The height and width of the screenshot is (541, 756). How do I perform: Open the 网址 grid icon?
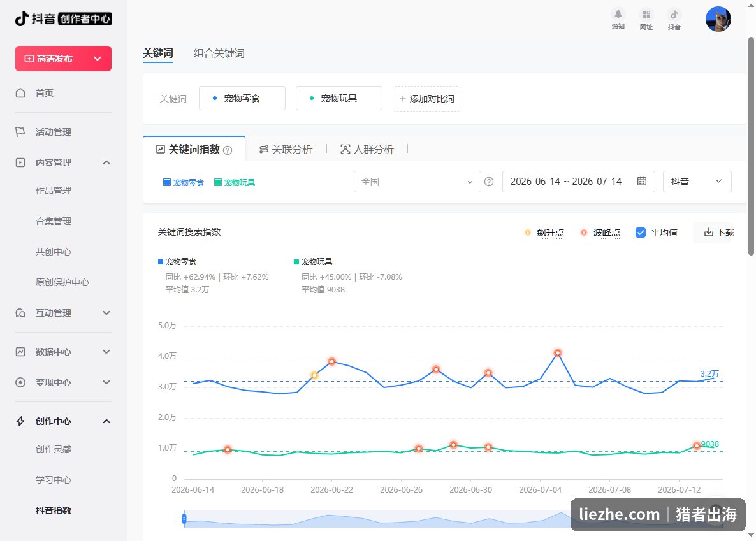pyautogui.click(x=646, y=15)
